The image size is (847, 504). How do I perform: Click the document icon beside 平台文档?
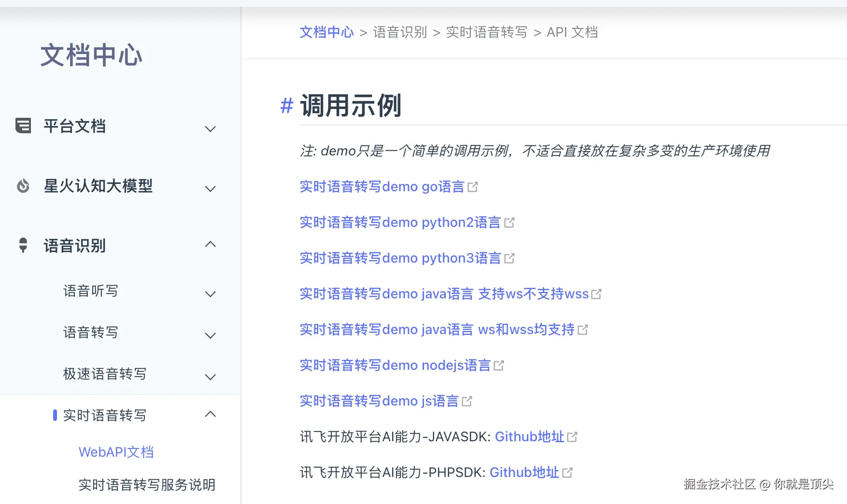click(23, 126)
